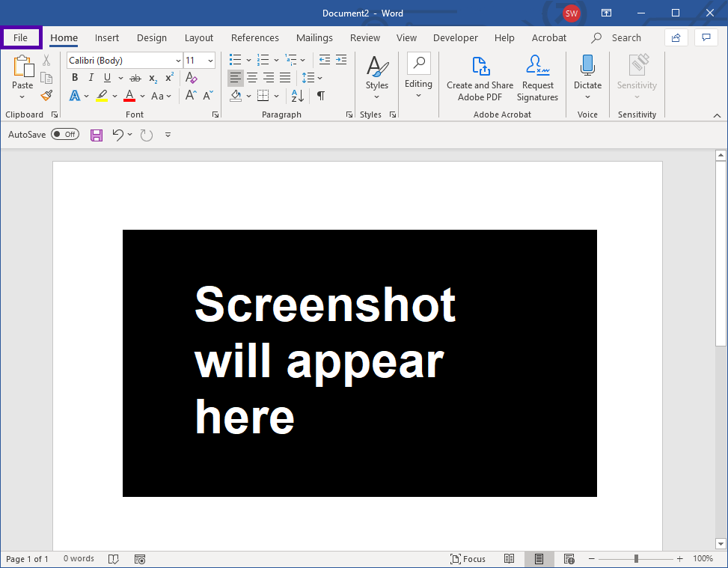Shrink font size icon

[x=208, y=95]
